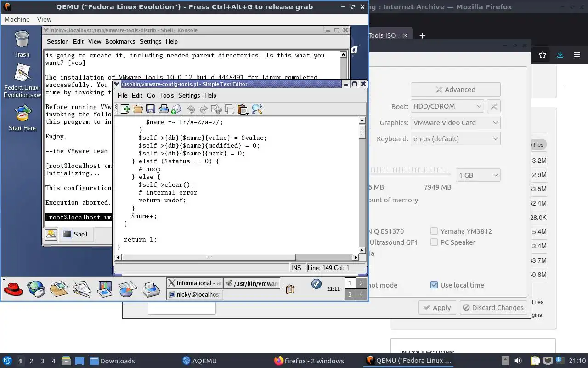Click the /usr/bin/vmware taskbar entry

click(x=252, y=283)
